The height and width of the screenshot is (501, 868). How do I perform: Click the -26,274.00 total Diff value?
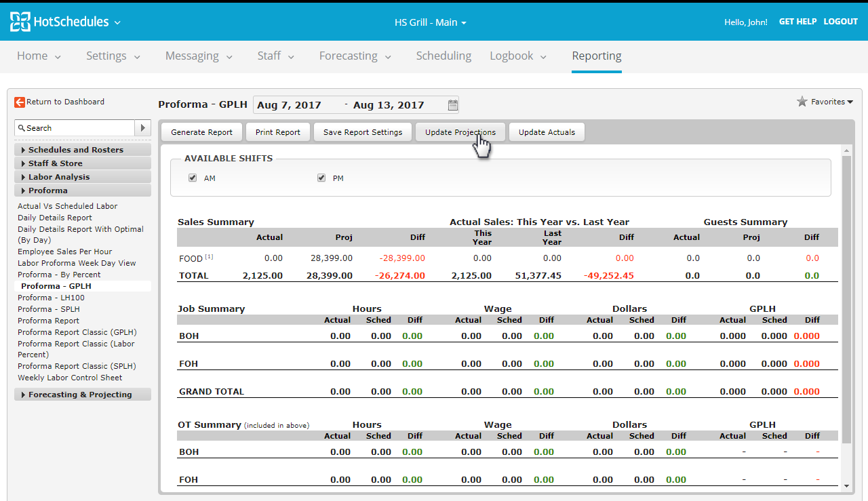tap(399, 276)
